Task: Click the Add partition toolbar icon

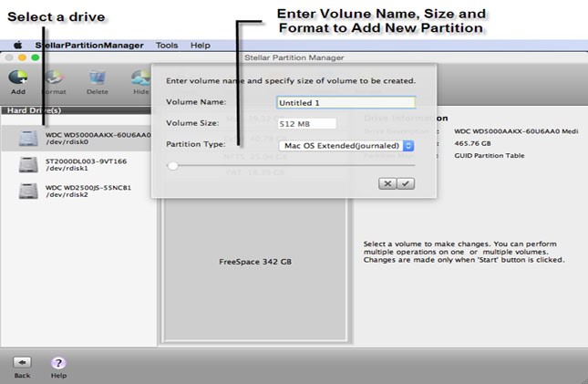Action: tap(18, 78)
